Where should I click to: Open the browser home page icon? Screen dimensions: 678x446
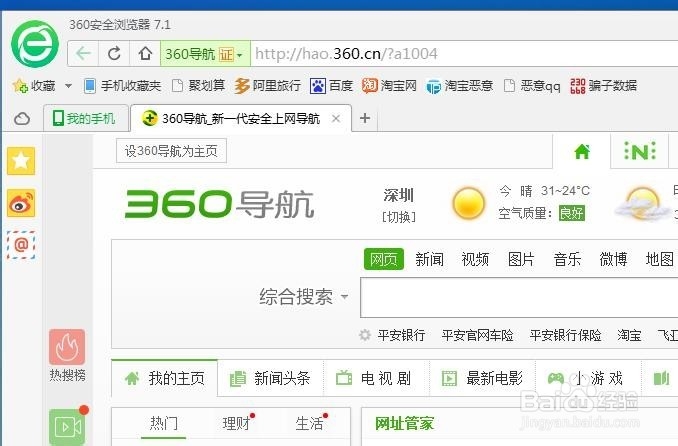coord(145,54)
